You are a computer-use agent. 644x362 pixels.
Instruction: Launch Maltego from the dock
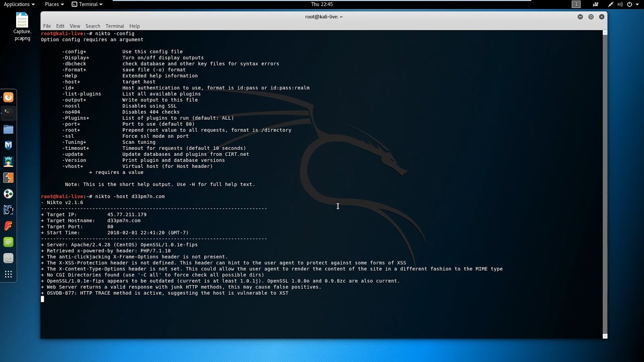point(8,194)
